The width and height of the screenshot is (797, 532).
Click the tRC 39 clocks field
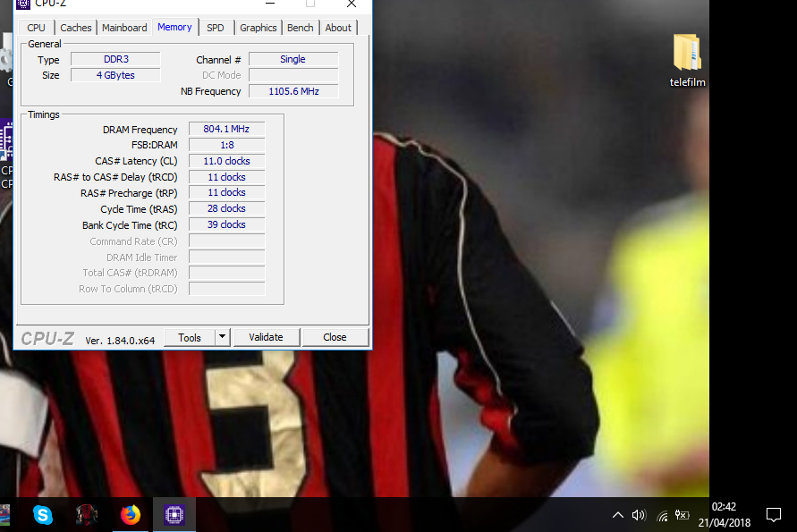point(226,224)
